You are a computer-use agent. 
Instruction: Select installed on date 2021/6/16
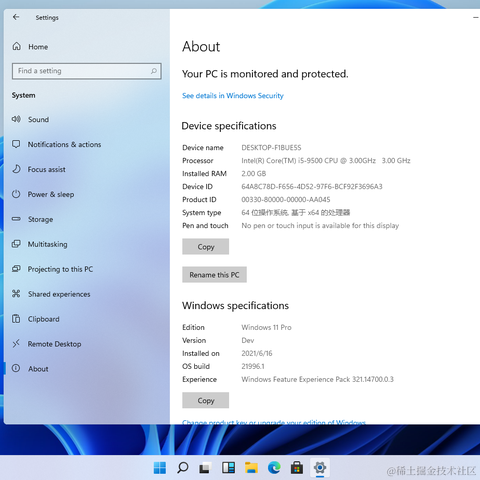(x=257, y=353)
